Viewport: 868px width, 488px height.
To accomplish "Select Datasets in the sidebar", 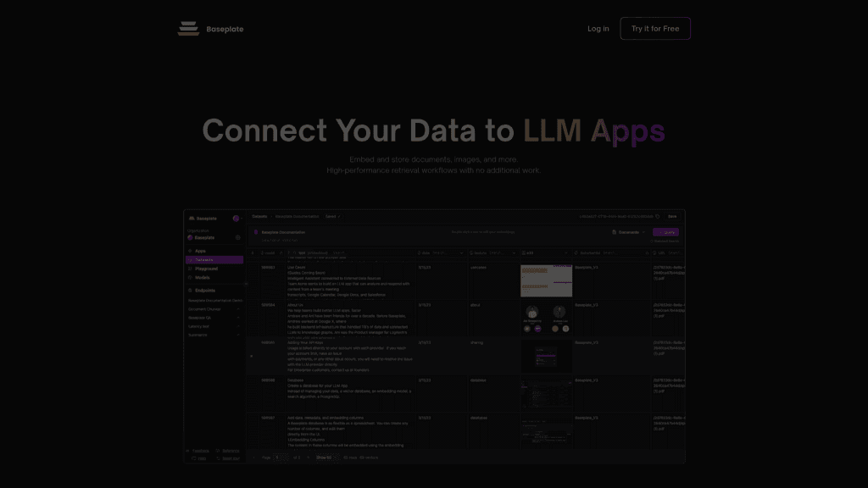I will click(x=204, y=259).
